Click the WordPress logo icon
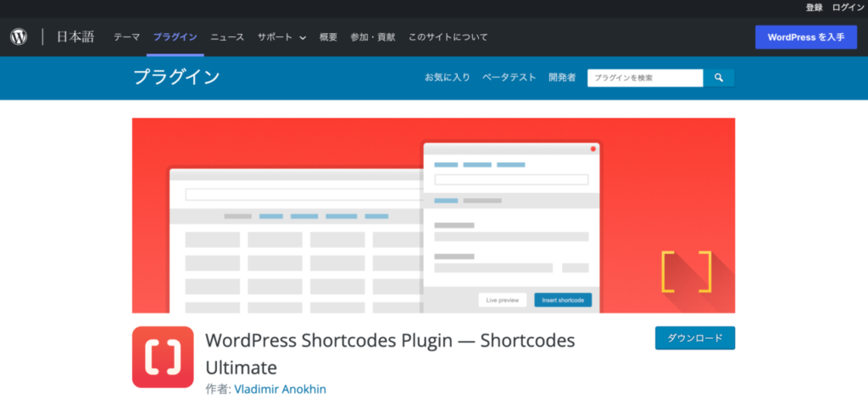Image resolution: width=868 pixels, height=409 pixels. coord(19,37)
